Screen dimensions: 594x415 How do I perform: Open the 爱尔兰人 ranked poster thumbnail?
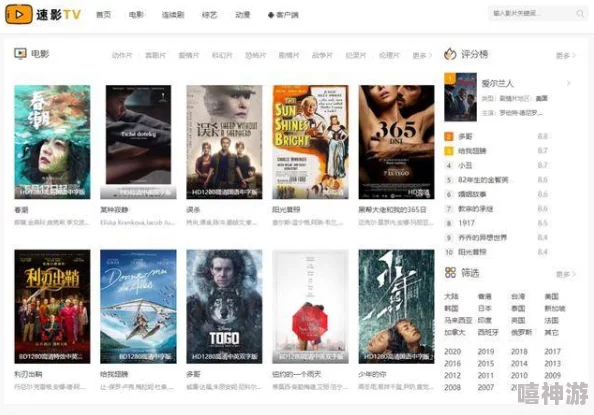tap(460, 97)
